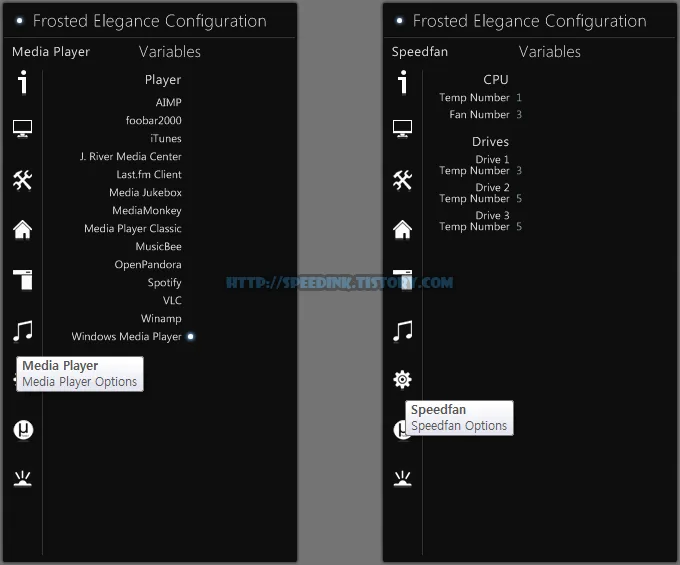Pick OpenPandora from the player list
This screenshot has width=680, height=565.
coord(148,264)
